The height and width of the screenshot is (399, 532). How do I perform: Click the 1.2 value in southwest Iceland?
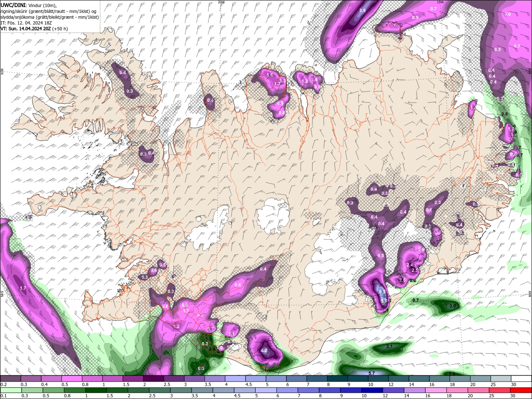click(x=176, y=326)
